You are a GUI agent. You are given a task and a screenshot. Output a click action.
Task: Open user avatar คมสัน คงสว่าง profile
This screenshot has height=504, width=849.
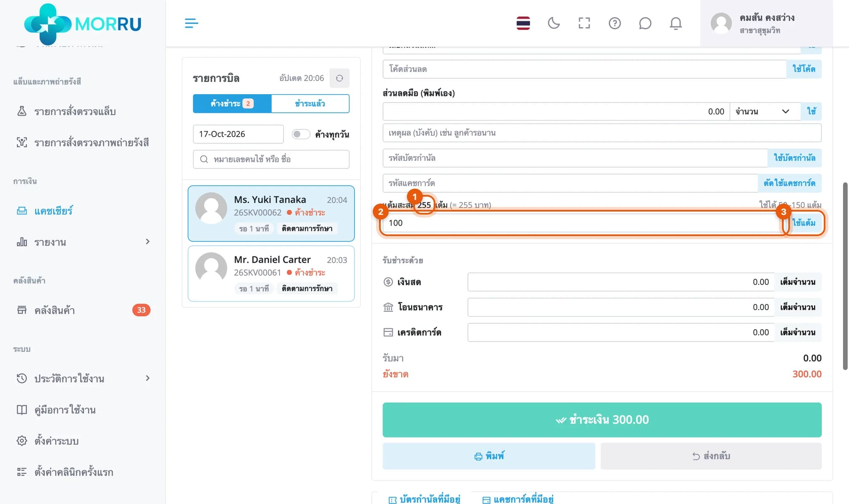(x=766, y=23)
